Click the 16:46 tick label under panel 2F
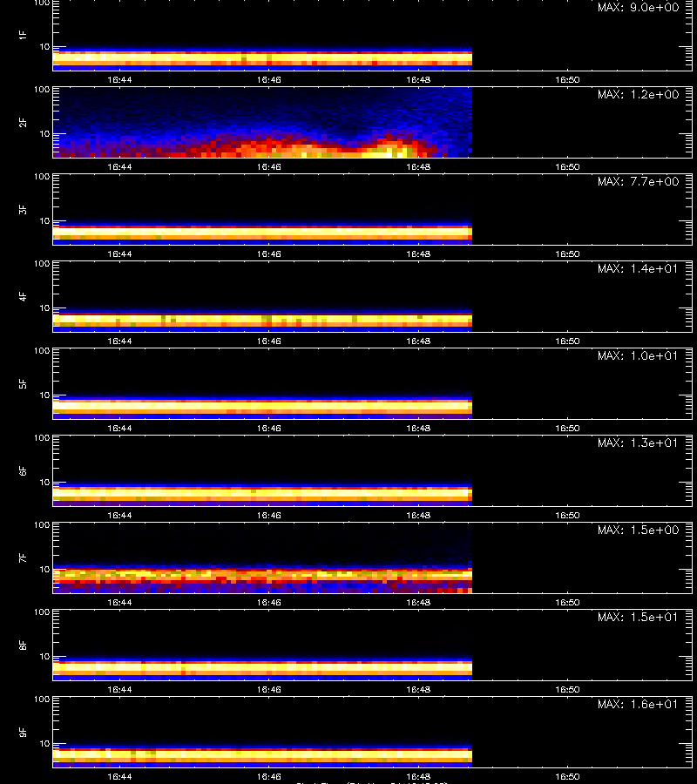Screen dimensions: 697x784 (269, 167)
